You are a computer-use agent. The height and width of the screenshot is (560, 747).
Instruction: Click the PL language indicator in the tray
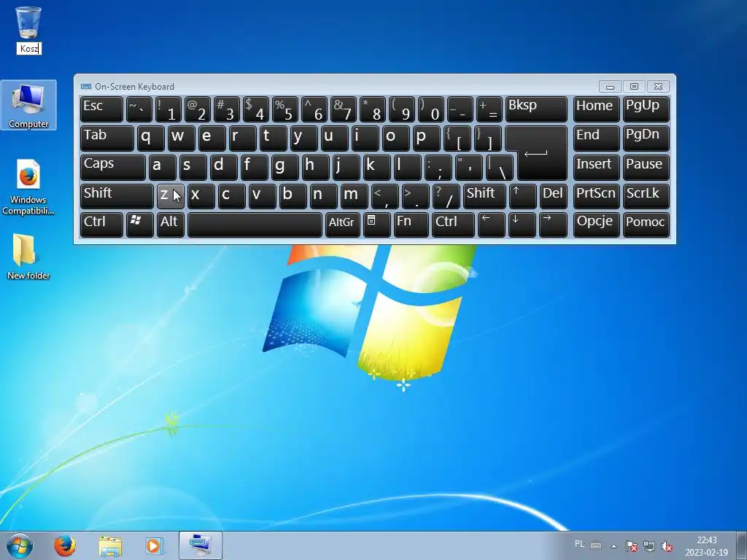coord(579,544)
